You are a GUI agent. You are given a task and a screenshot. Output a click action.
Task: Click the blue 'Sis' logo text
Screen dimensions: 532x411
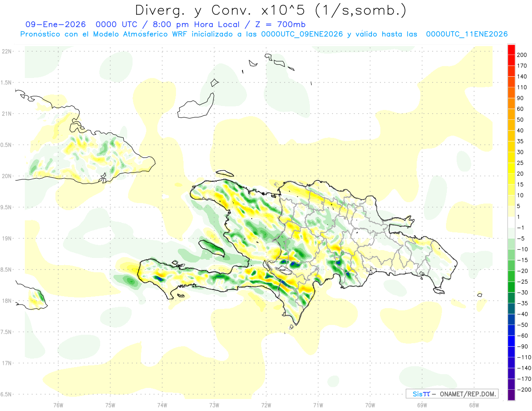[x=418, y=394]
